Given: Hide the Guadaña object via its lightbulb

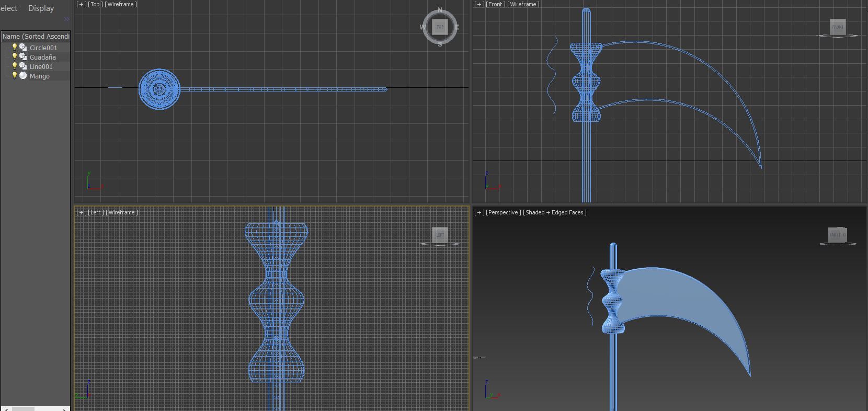Looking at the screenshot, I should pyautogui.click(x=15, y=57).
